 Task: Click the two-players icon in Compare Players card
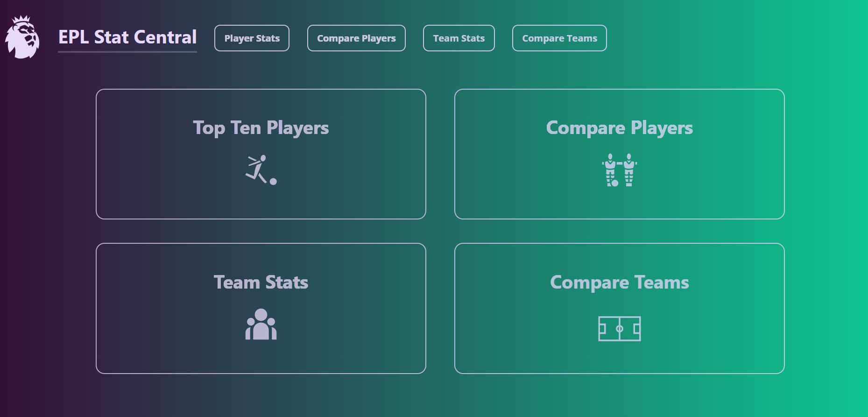pos(620,171)
